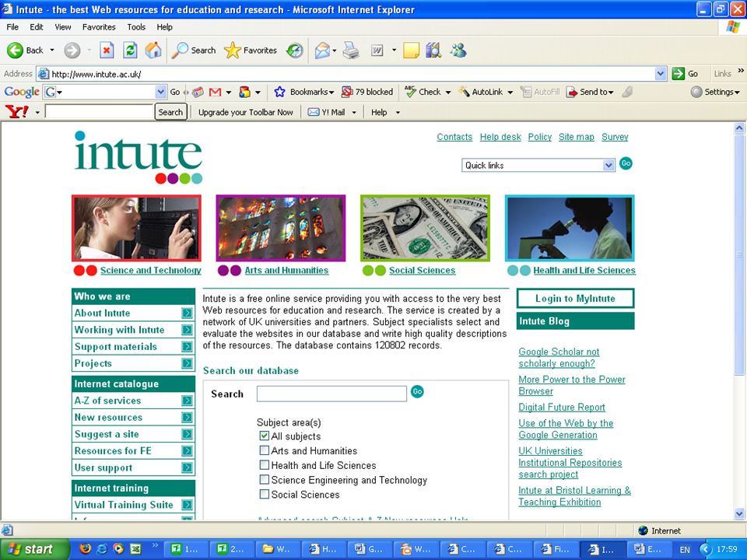Screen dimensions: 747x560
Task: Open the View menu
Action: (62, 27)
